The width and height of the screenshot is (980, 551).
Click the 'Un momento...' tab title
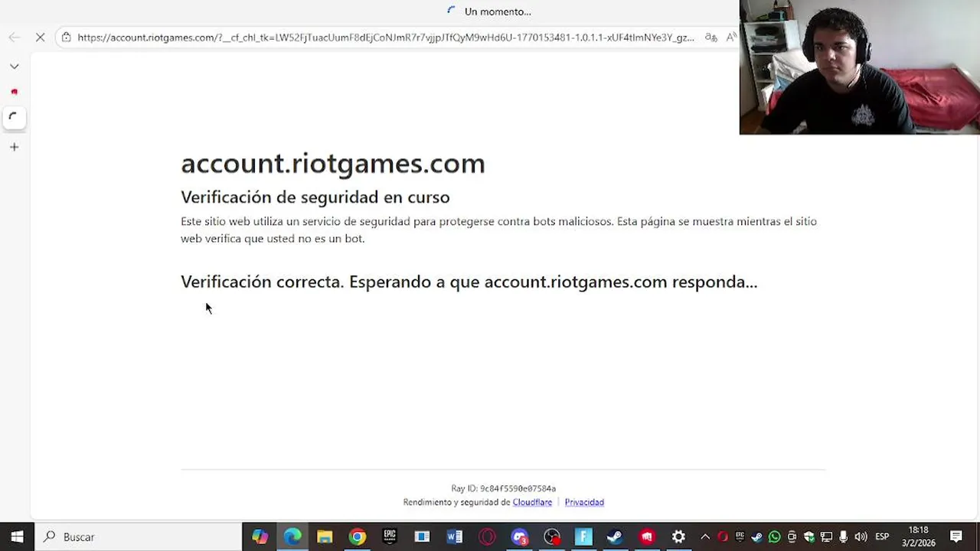(x=498, y=11)
